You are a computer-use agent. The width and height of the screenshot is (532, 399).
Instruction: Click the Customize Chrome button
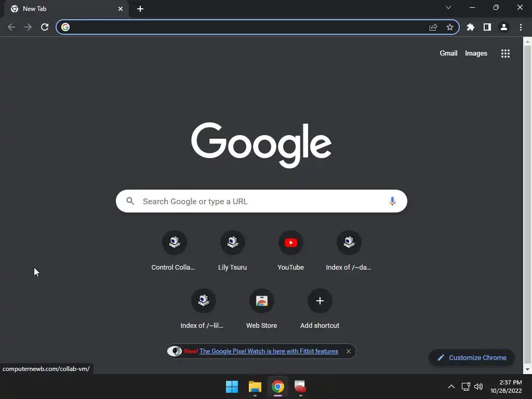pos(472,357)
